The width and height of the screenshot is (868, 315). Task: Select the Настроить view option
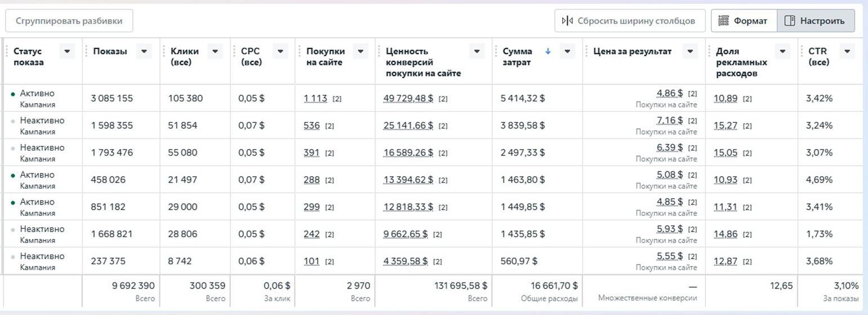[x=816, y=21]
